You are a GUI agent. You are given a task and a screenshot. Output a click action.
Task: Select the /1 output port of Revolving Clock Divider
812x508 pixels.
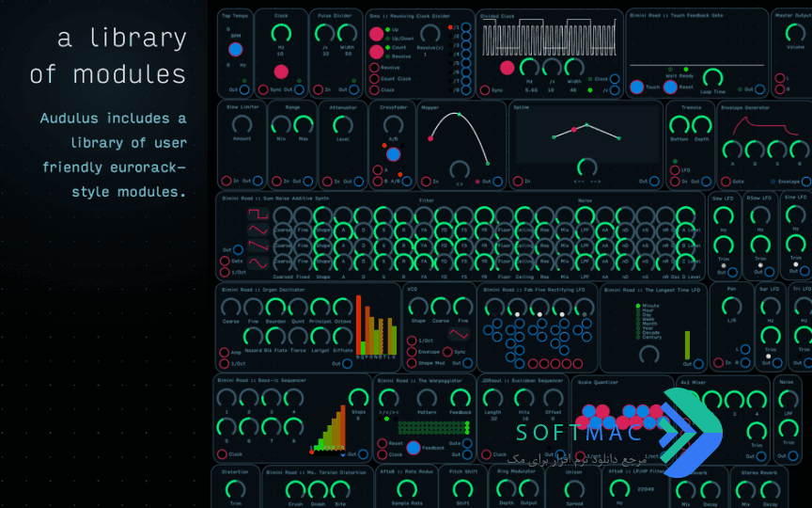(x=466, y=27)
